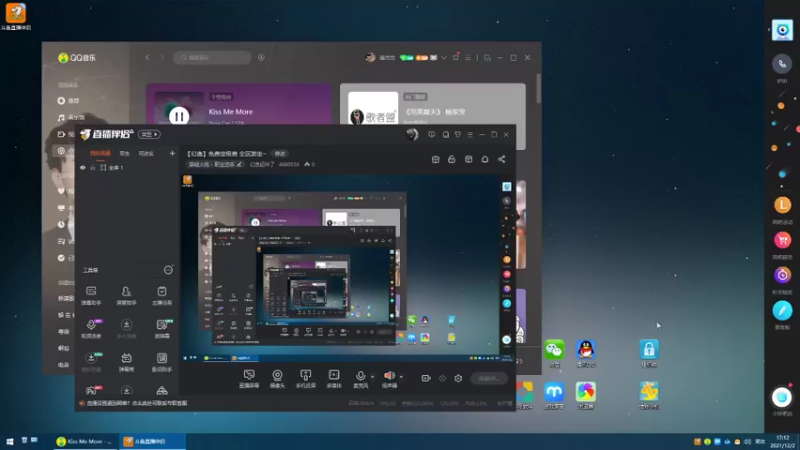This screenshot has width=800, height=450.
Task: Mute the 麦克风 microphone
Action: click(361, 379)
